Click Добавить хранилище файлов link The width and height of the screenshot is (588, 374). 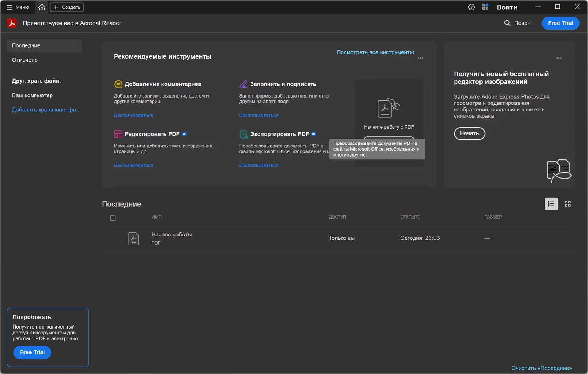(46, 110)
